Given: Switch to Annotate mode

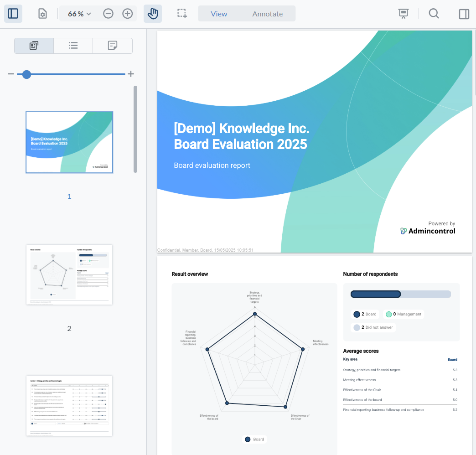Looking at the screenshot, I should [x=268, y=14].
